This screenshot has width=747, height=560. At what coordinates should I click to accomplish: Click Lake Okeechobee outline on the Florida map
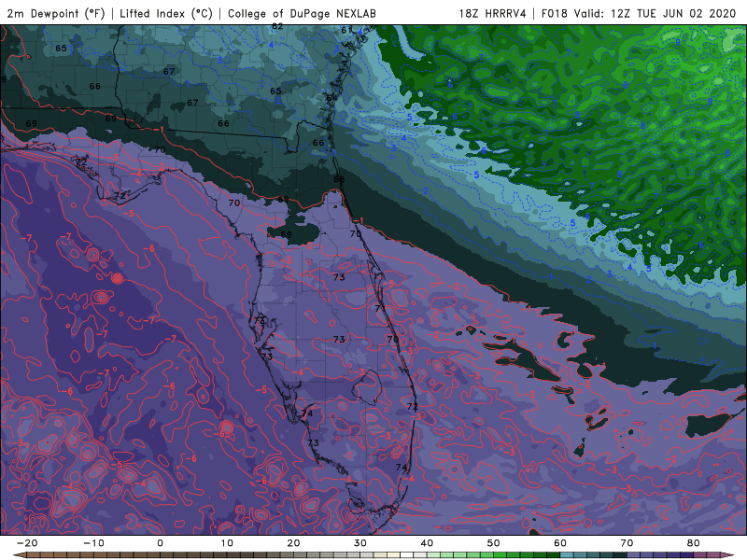pos(367,387)
